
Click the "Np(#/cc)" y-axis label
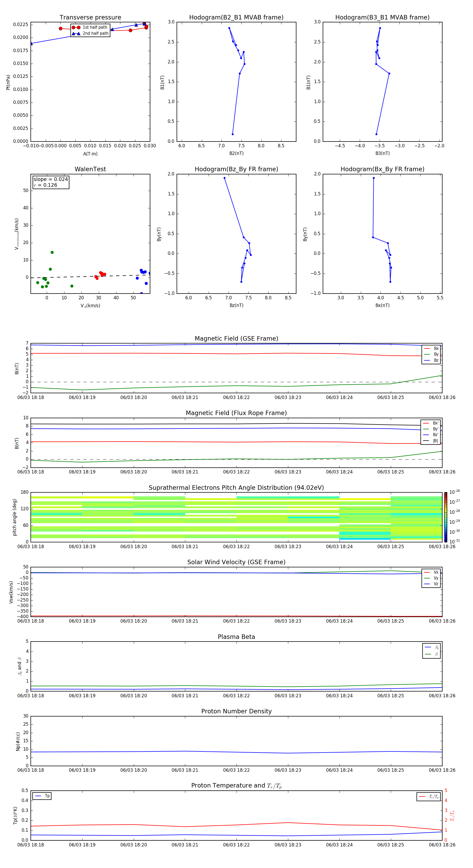click(x=18, y=741)
